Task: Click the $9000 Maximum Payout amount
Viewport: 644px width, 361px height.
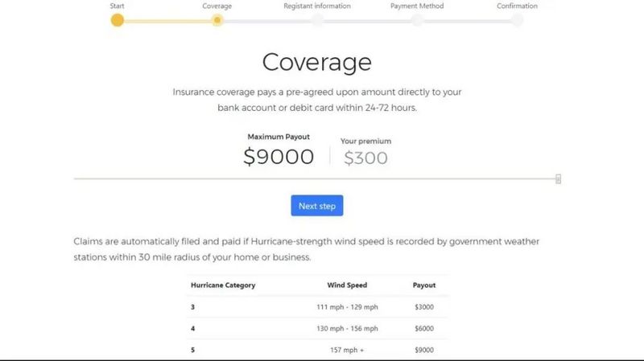Action: click(279, 157)
